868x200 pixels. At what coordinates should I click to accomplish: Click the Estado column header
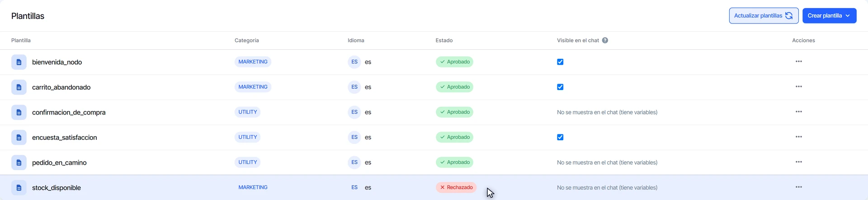tap(444, 40)
